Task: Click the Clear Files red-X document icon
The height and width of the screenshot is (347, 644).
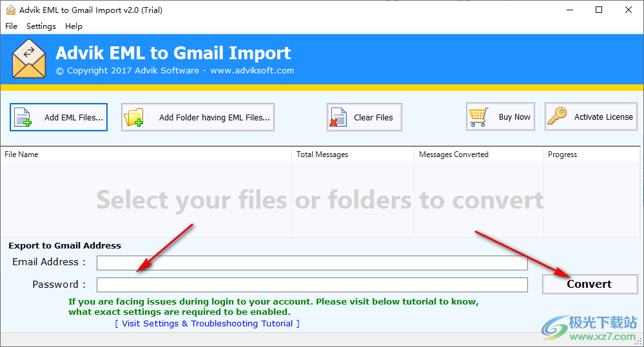Action: coord(338,117)
